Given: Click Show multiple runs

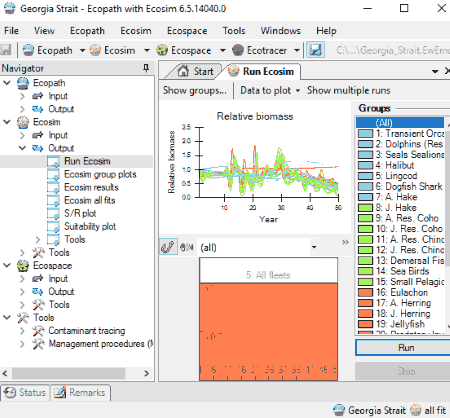Looking at the screenshot, I should (349, 90).
